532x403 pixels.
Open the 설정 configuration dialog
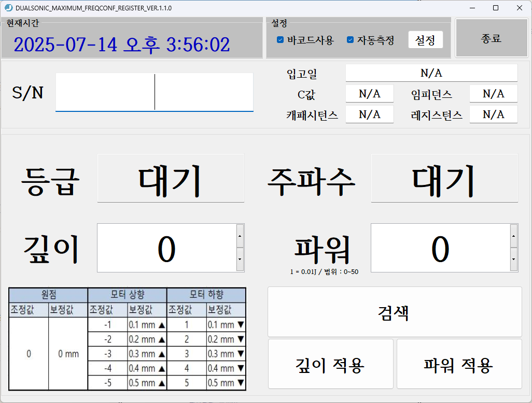coord(425,40)
